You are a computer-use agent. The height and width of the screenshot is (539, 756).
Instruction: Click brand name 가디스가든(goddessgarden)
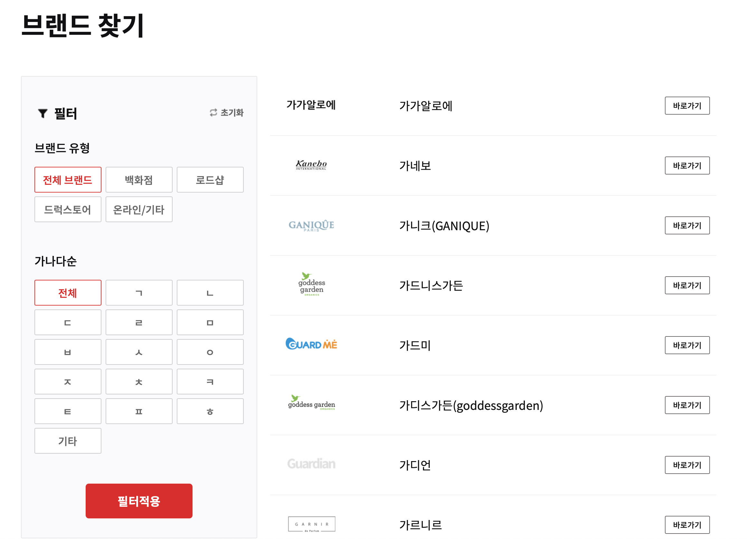(471, 406)
